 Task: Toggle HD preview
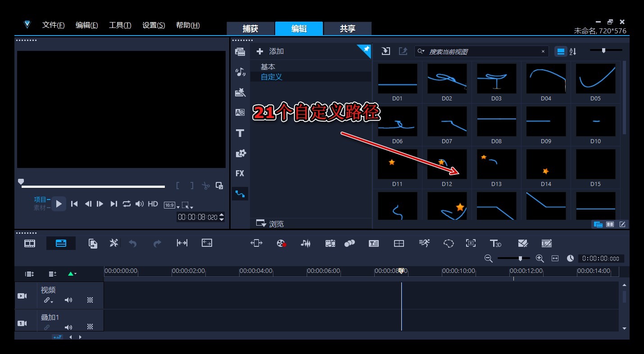click(153, 204)
